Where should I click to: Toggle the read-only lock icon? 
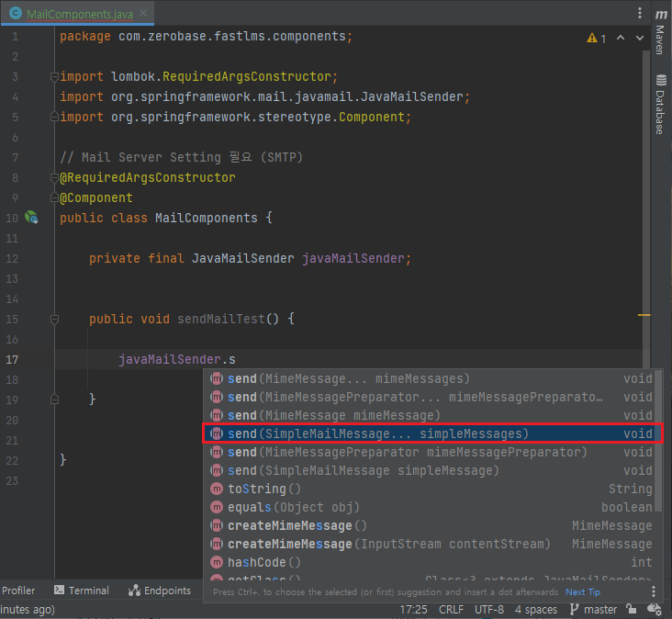tap(631, 609)
